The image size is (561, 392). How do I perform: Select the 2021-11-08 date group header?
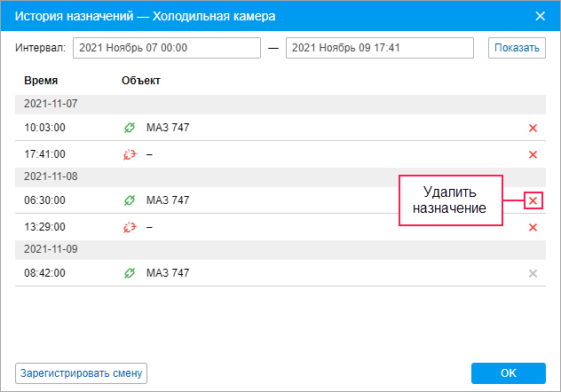pyautogui.click(x=280, y=177)
